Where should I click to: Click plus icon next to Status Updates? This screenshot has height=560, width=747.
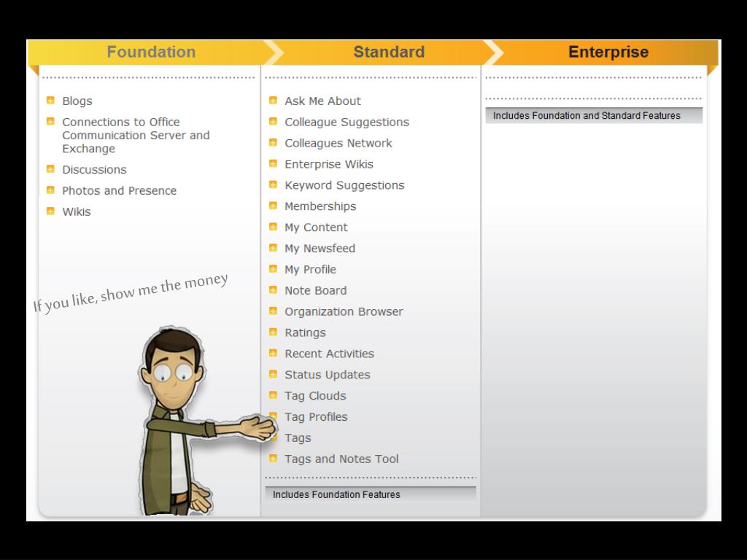273,374
